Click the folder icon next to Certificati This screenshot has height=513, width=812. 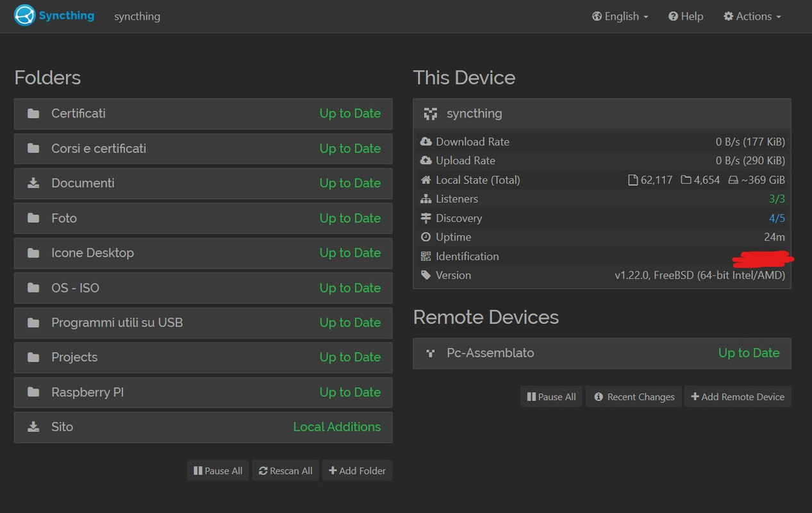(33, 114)
